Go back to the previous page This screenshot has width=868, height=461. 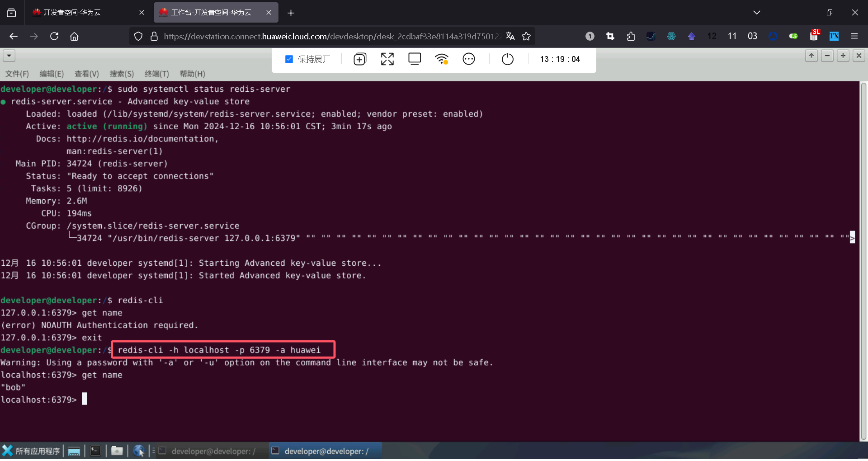[14, 36]
